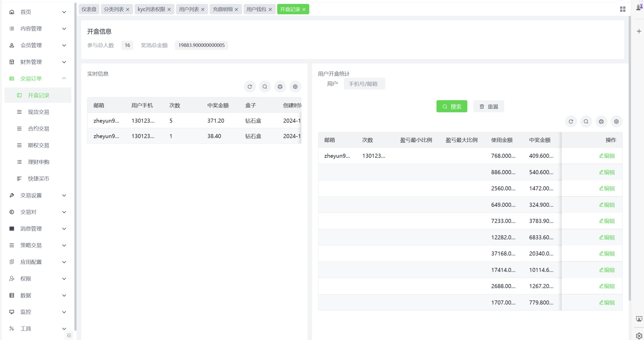Click the search icon in 实时信息 toolbar

pos(265,87)
